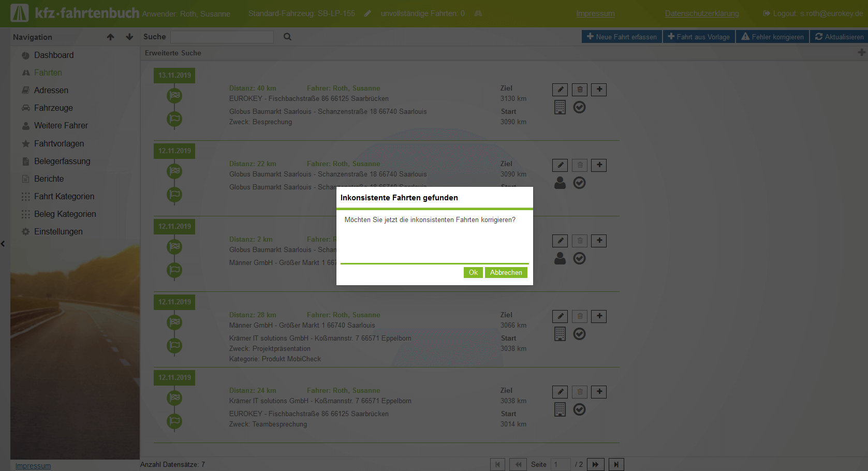Click the Aktualisieren button
Viewport: 868px width, 471px height.
839,37
